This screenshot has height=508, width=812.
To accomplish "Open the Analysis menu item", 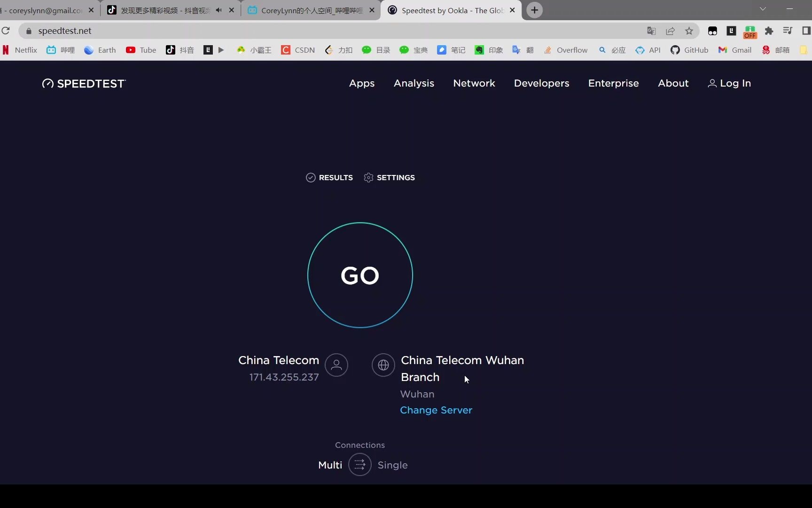I will 414,83.
